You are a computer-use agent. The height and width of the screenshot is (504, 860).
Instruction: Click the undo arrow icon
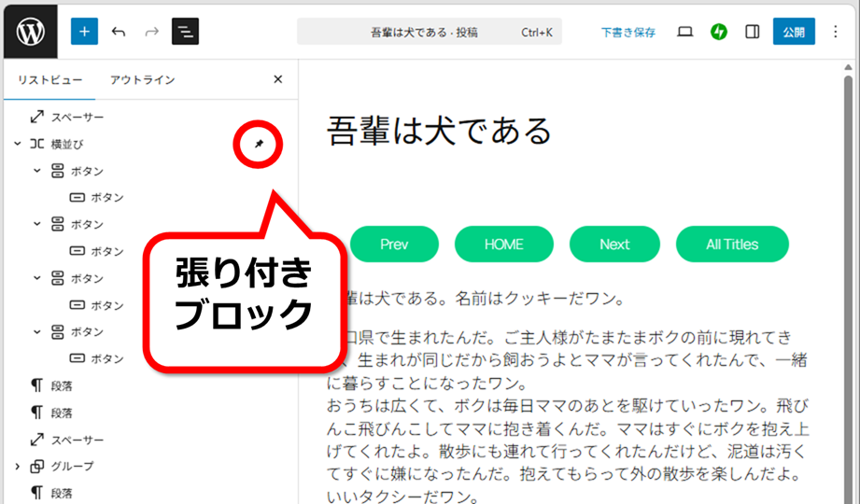pyautogui.click(x=119, y=32)
